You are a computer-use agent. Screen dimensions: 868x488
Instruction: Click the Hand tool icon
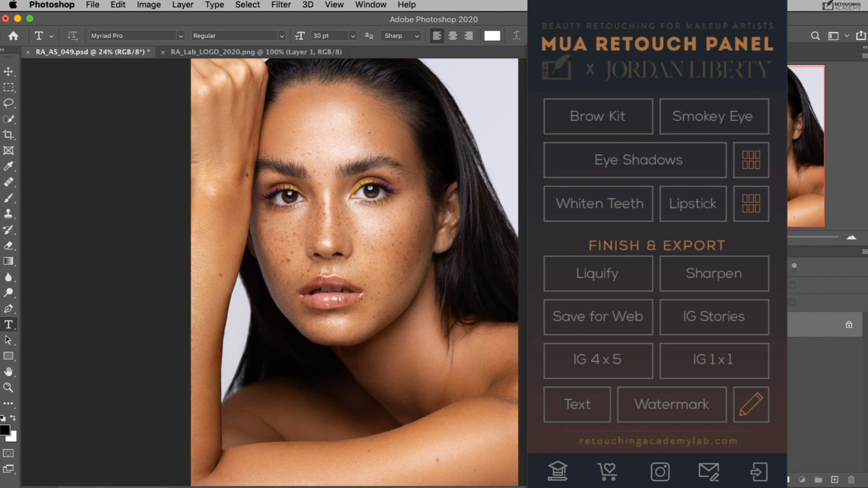(x=8, y=372)
